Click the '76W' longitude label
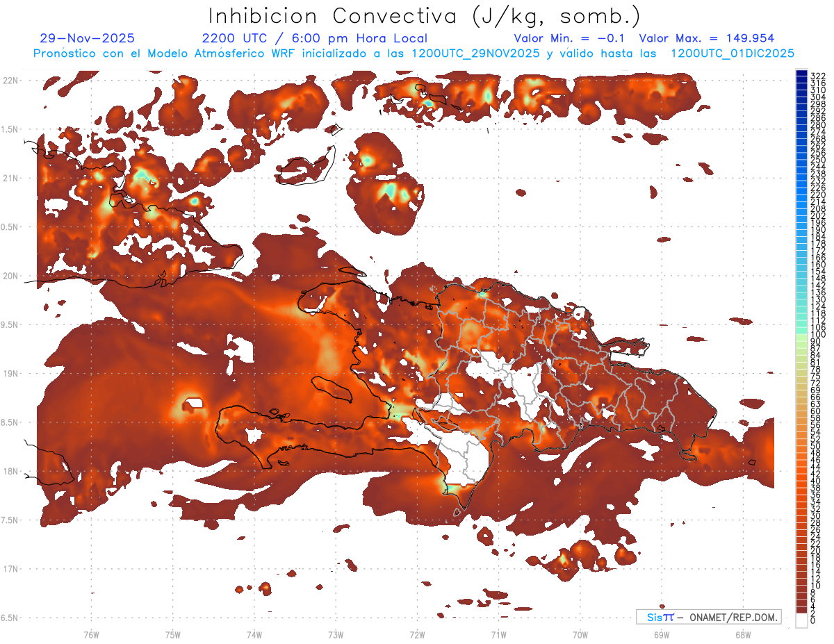This screenshot has width=834, height=644. tap(91, 634)
